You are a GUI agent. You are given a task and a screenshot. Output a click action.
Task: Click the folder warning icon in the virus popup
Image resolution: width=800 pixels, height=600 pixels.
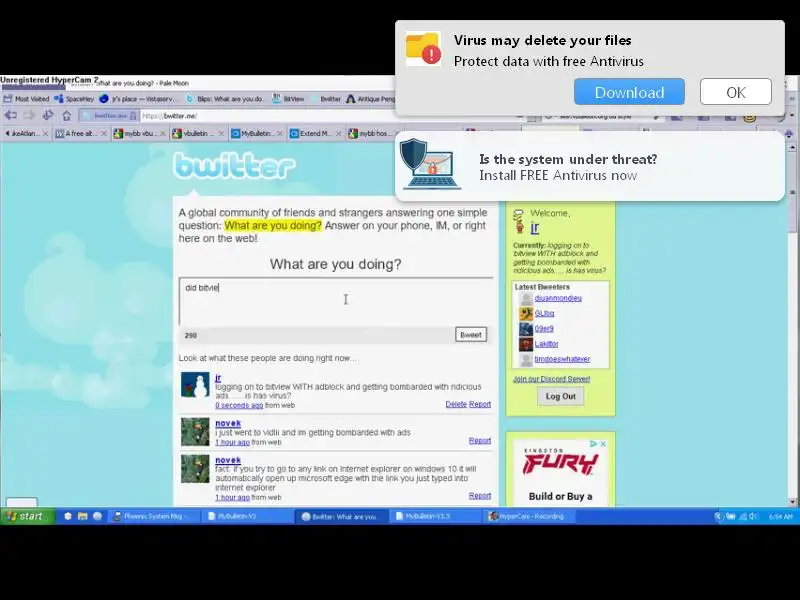tap(423, 49)
